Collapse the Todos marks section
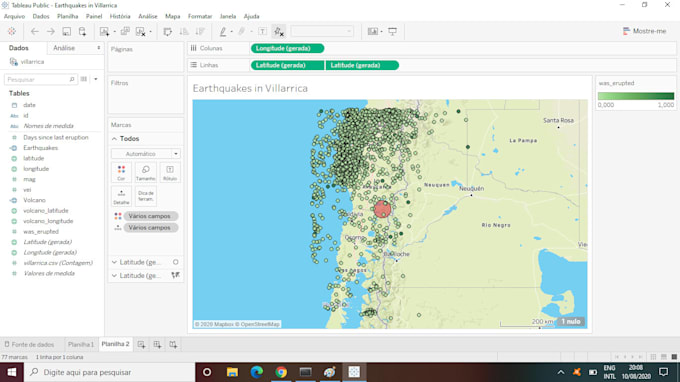The width and height of the screenshot is (680, 382). coord(114,139)
